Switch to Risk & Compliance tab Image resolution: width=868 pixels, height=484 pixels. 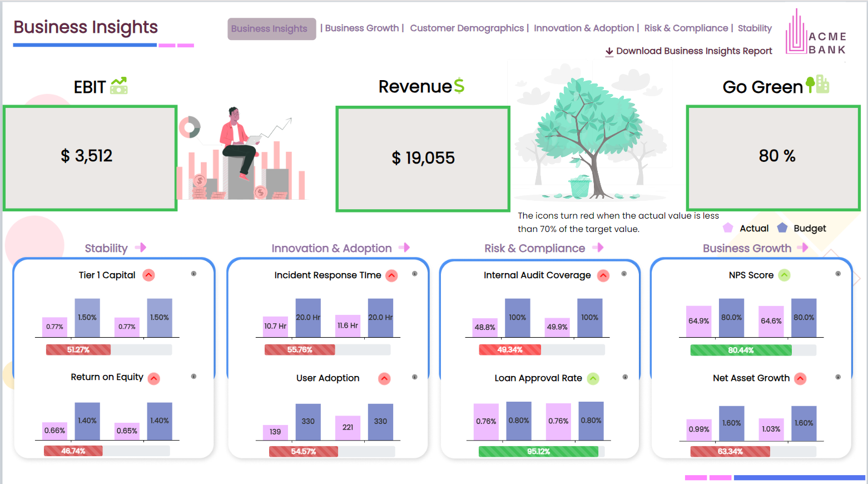tap(686, 28)
